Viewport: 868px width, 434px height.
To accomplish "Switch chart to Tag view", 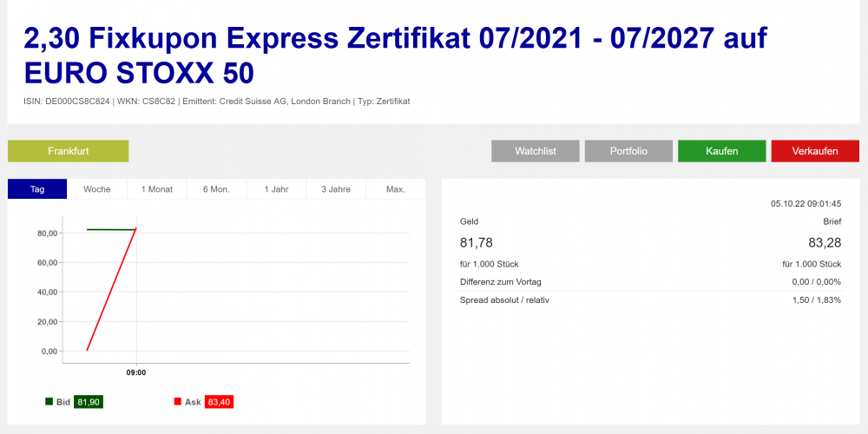I will [37, 189].
